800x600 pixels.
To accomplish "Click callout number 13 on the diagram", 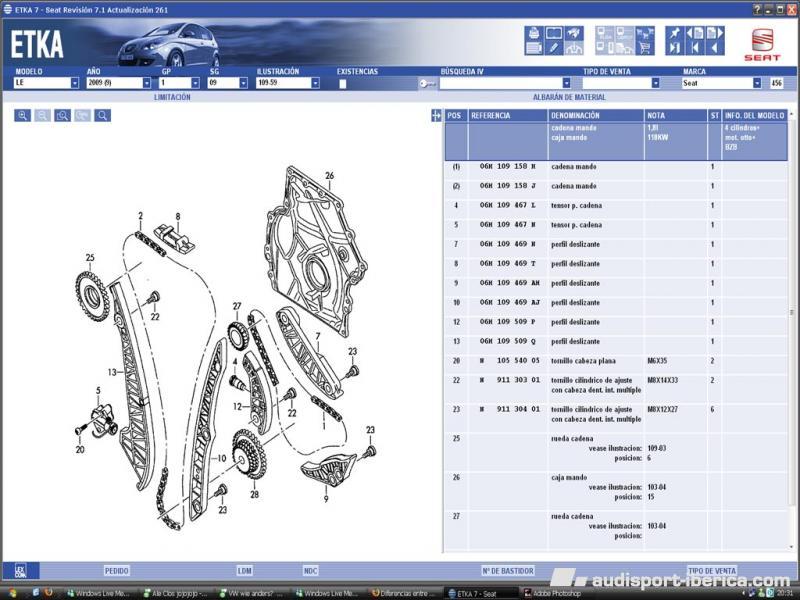I will [x=112, y=372].
